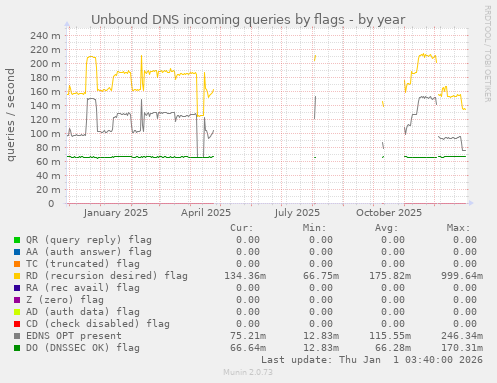Select the 'Z (zero) flag' legend label
Image resolution: width=497 pixels, height=383 pixels.
(65, 300)
